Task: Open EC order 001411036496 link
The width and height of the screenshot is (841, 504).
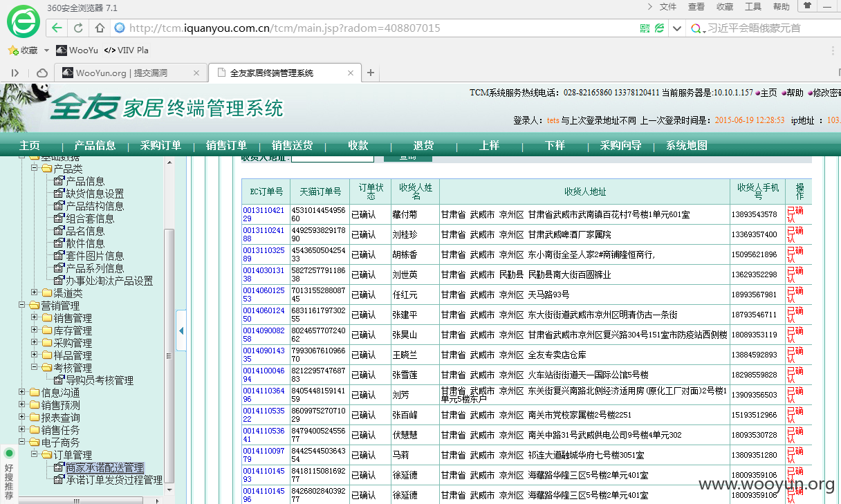Action: coord(263,395)
